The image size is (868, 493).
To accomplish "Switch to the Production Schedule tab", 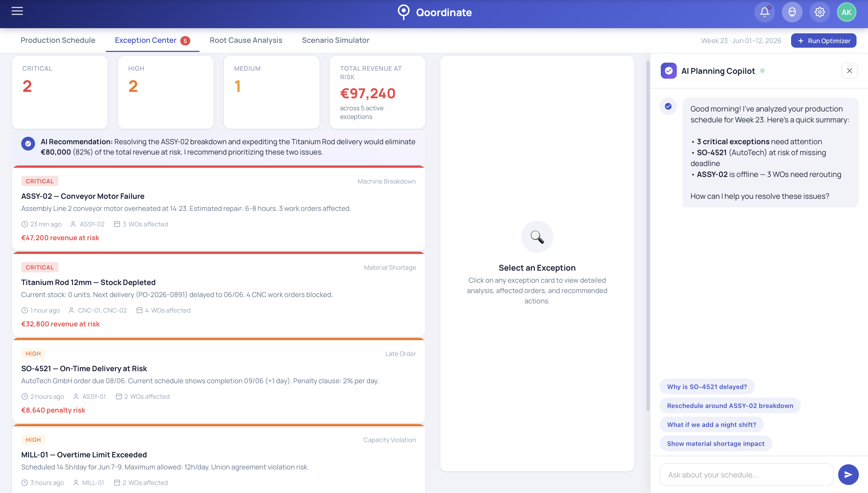I will (x=58, y=40).
